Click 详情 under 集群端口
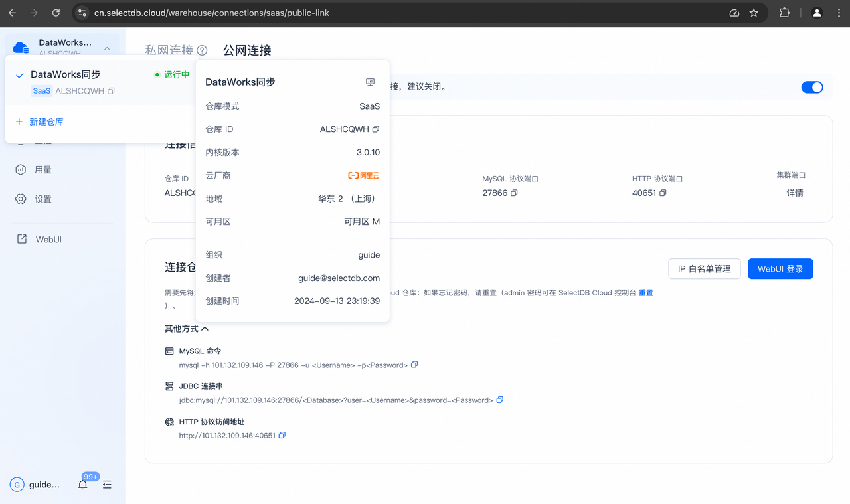 point(795,193)
